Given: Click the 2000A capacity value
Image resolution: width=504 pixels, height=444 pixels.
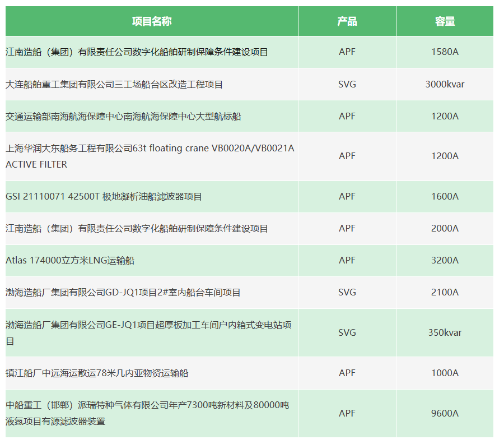Looking at the screenshot, I should pyautogui.click(x=445, y=228).
